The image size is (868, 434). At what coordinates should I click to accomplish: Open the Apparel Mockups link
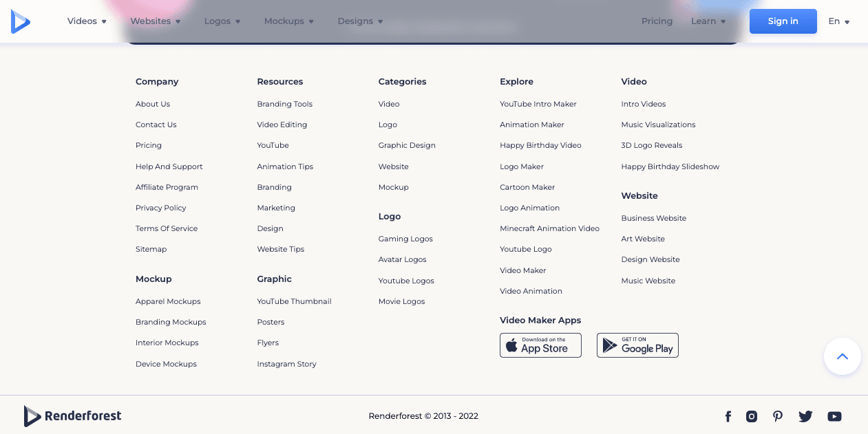(x=168, y=301)
